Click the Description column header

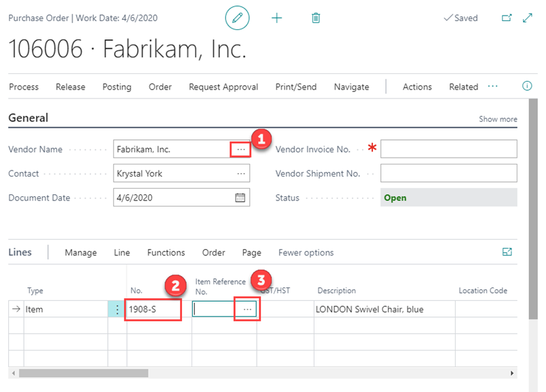336,291
